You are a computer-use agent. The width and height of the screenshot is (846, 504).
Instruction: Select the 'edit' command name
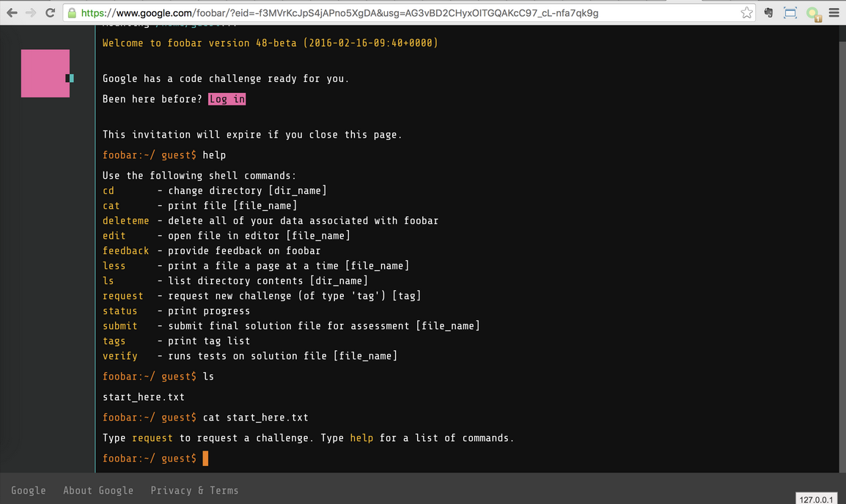pos(114,236)
